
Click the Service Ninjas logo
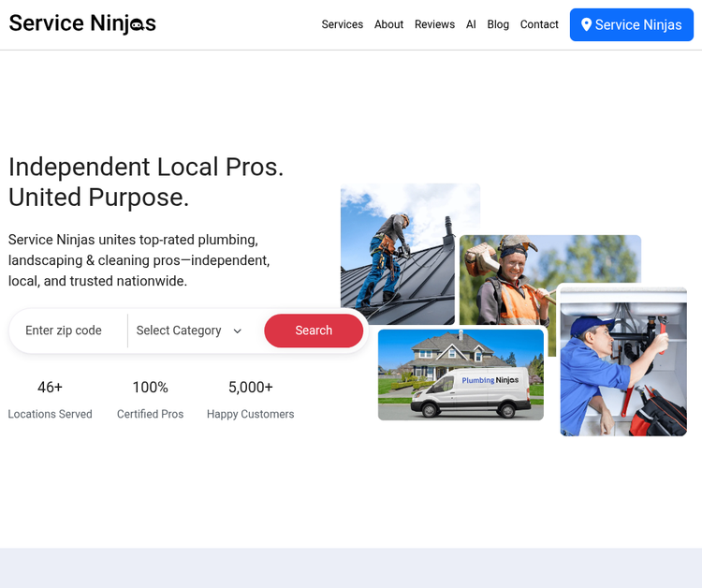click(82, 23)
